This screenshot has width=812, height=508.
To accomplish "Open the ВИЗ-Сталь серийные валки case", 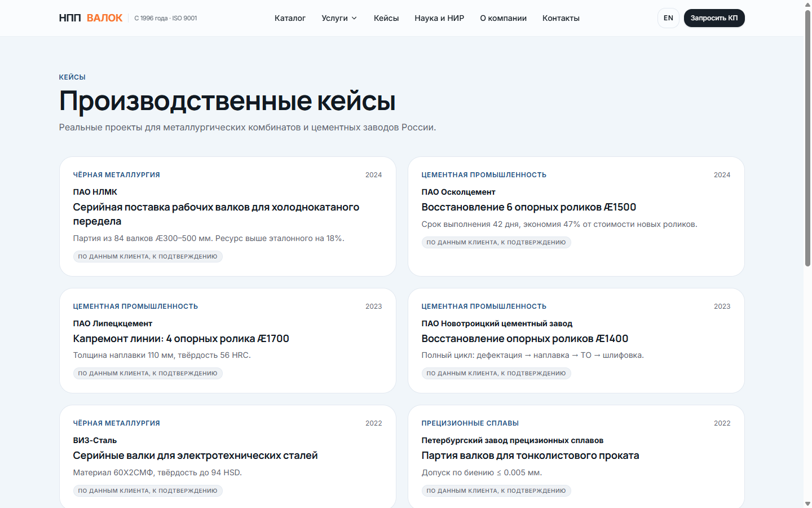I will tap(196, 456).
